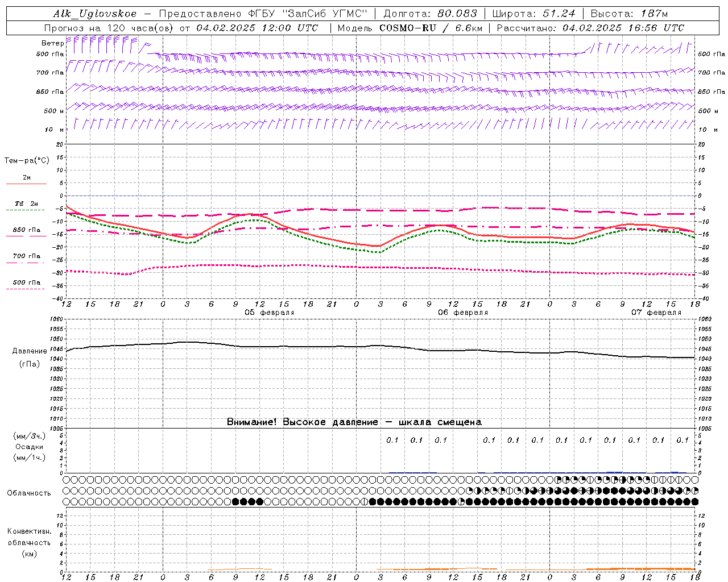Click the pink dotted 500 гПа temperature curve

click(380, 267)
